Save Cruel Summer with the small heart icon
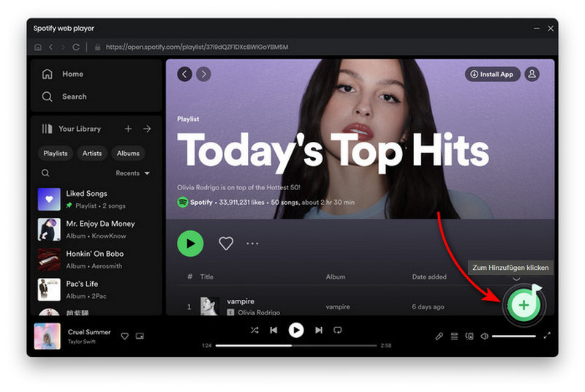Viewport: 585px width, 392px height. (124, 336)
